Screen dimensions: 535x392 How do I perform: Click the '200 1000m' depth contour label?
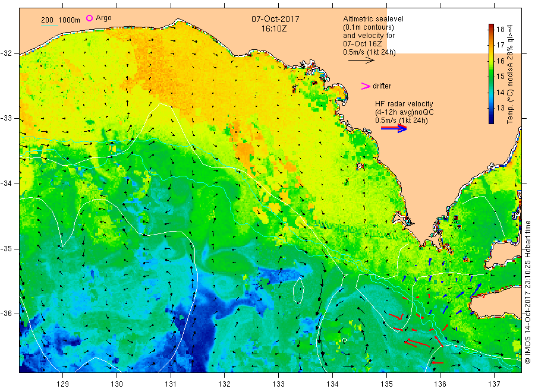click(61, 20)
